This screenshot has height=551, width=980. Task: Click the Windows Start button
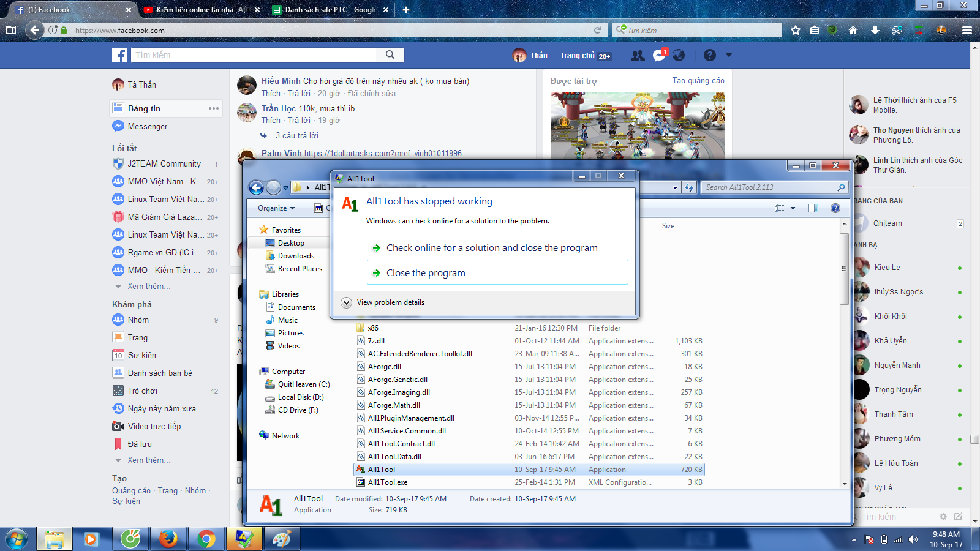pos(17,539)
